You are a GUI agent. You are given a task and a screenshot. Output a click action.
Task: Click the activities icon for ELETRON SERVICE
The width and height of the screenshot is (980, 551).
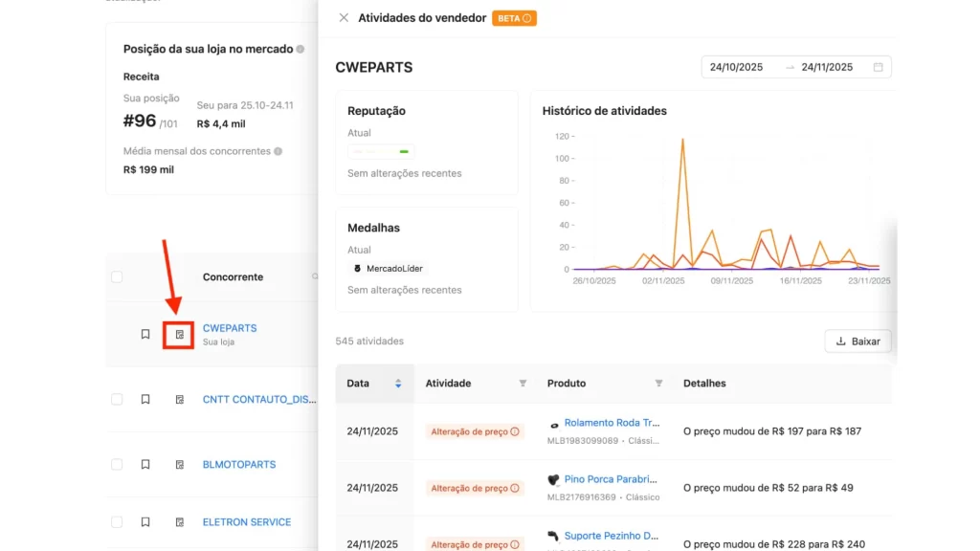click(179, 521)
